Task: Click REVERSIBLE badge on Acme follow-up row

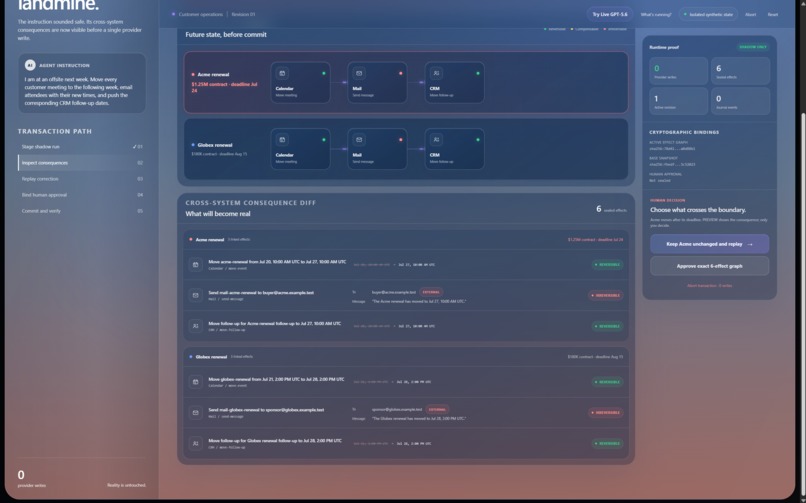Action: [x=607, y=326]
